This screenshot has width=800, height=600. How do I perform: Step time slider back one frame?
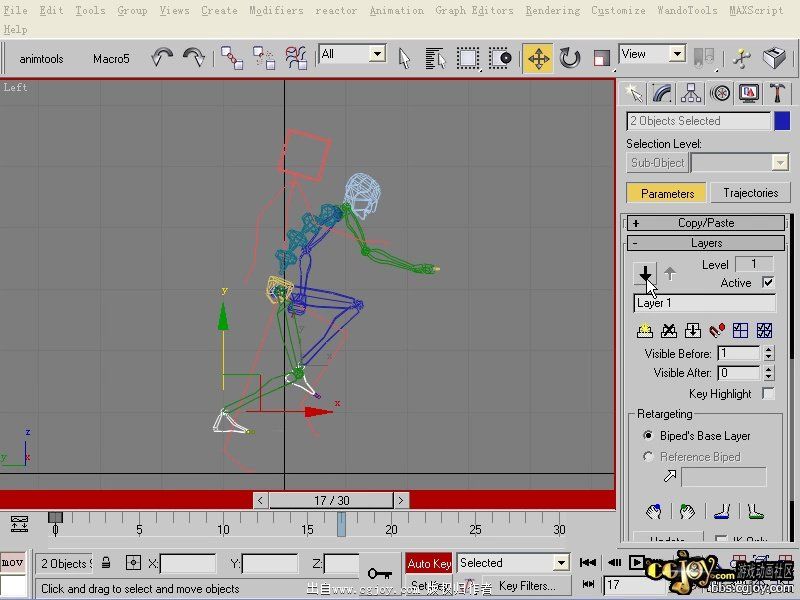(260, 501)
